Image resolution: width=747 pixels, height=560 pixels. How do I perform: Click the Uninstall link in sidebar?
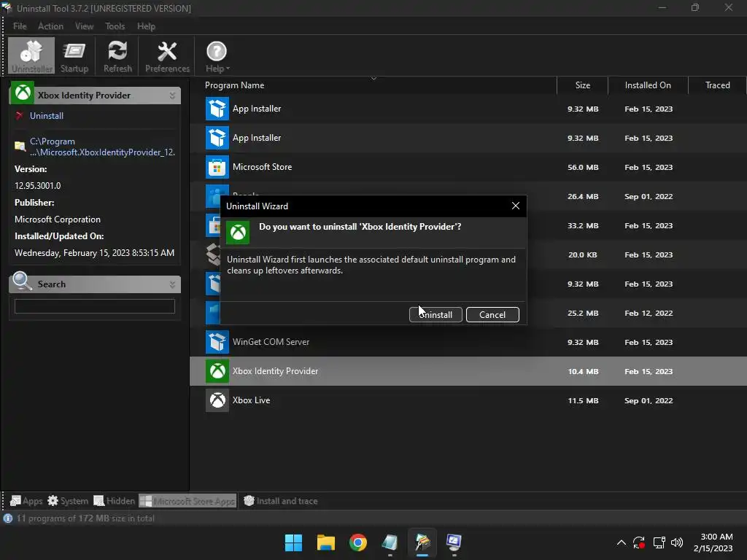(46, 116)
